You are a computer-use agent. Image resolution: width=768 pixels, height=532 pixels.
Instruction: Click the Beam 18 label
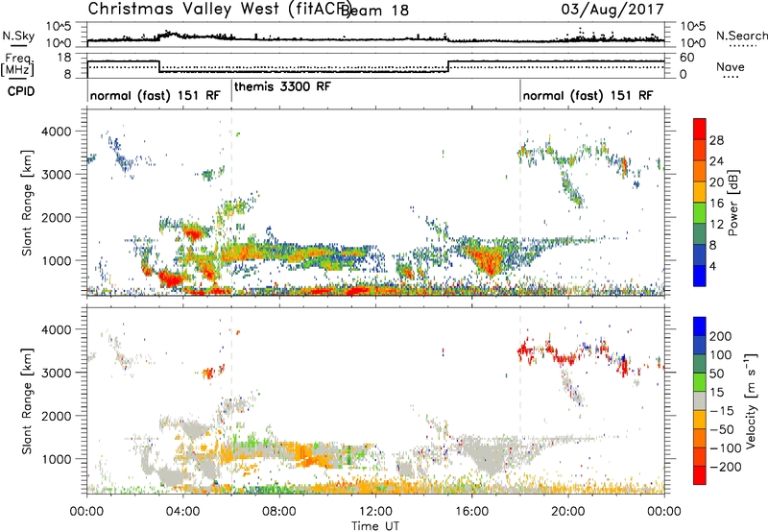coord(375,11)
